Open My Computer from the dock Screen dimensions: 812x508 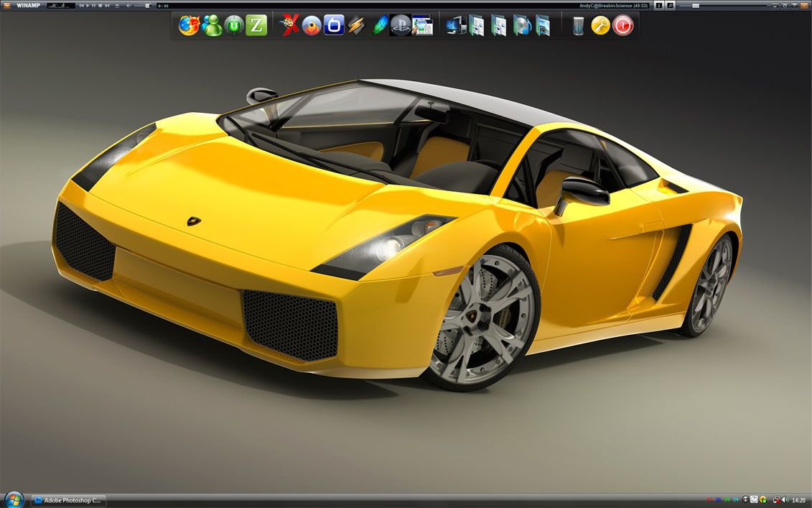pos(456,25)
